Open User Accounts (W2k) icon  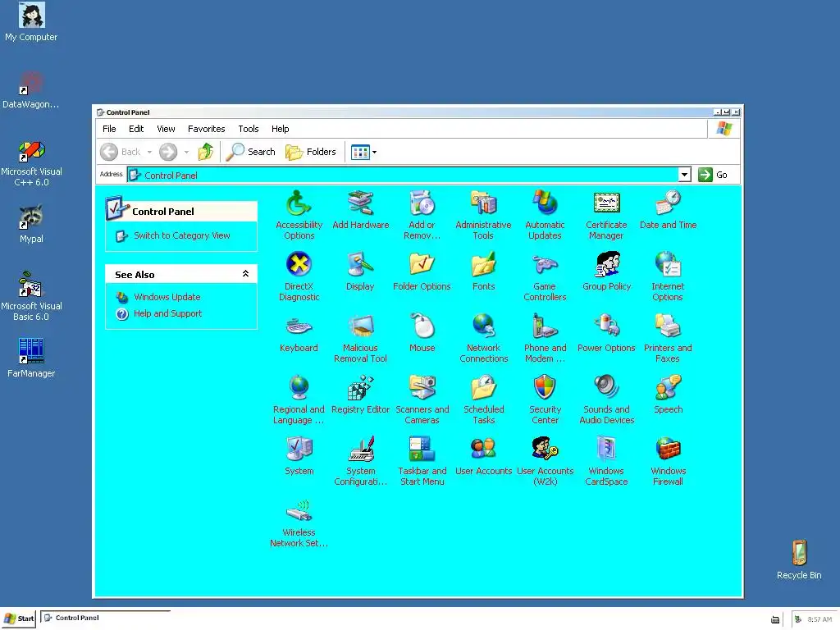coord(545,461)
